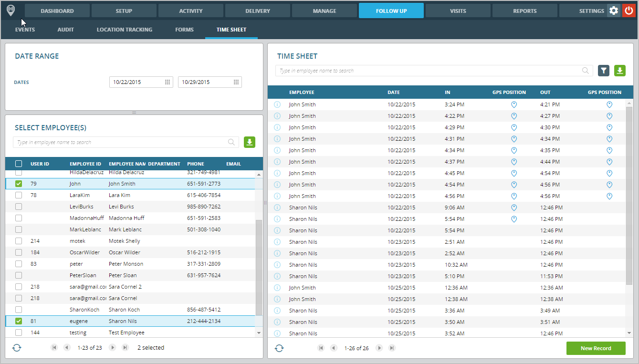Click the search magnifier in Time Sheet search
The image size is (639, 364).
pos(585,71)
